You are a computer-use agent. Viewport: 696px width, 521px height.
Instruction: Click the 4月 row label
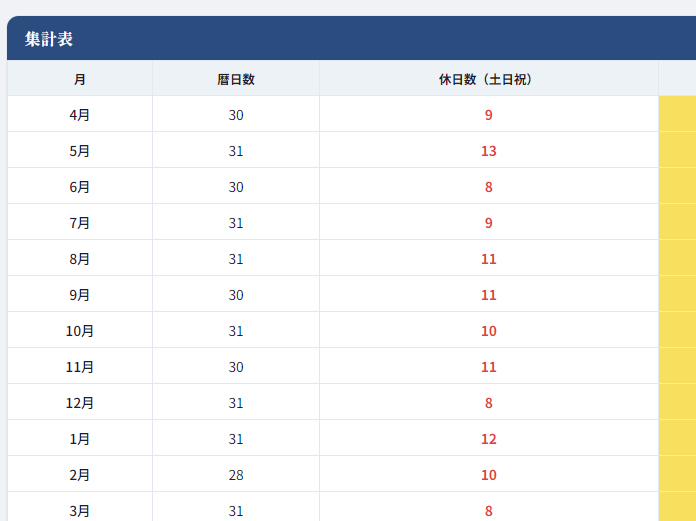pos(79,115)
